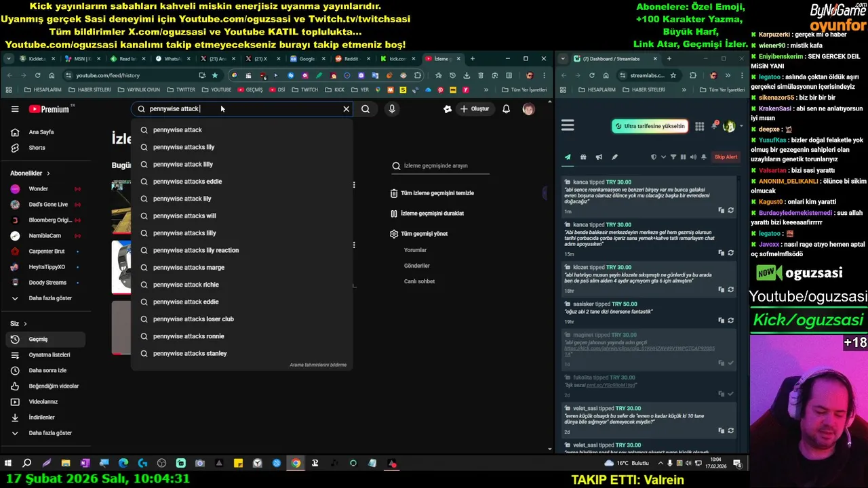The width and height of the screenshot is (868, 488).
Task: Choose suggestion 'pennywise attacks stanley'
Action: tap(241, 353)
